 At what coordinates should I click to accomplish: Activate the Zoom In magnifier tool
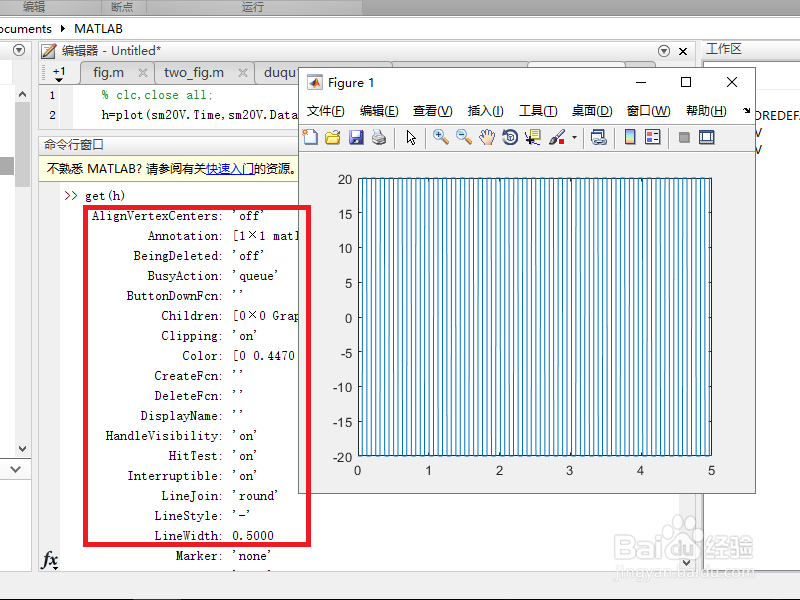(x=441, y=137)
